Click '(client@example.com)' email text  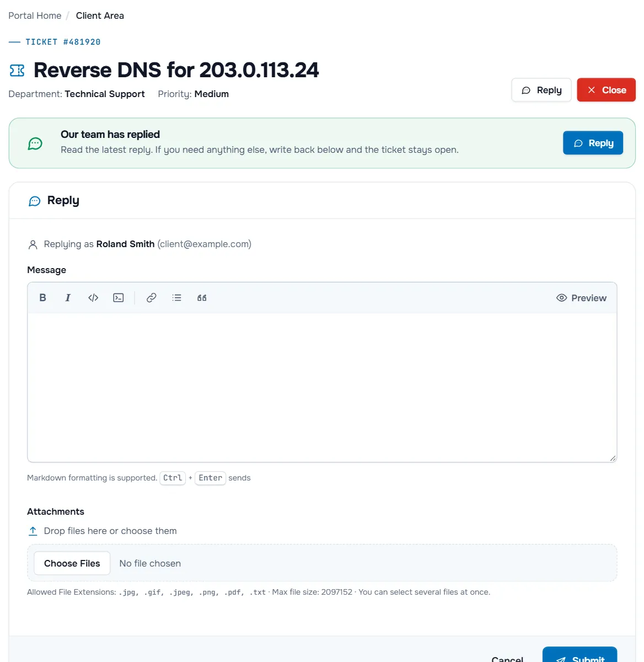point(204,244)
